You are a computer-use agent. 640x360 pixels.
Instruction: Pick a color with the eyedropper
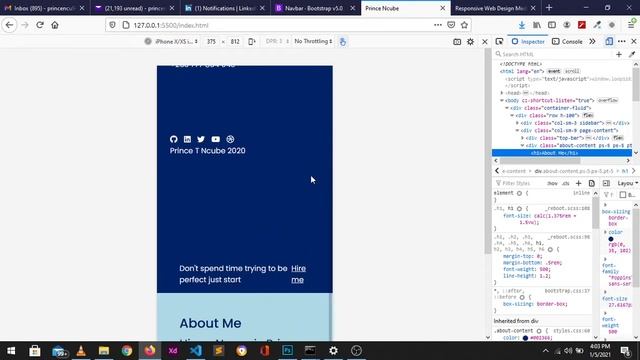632,54
